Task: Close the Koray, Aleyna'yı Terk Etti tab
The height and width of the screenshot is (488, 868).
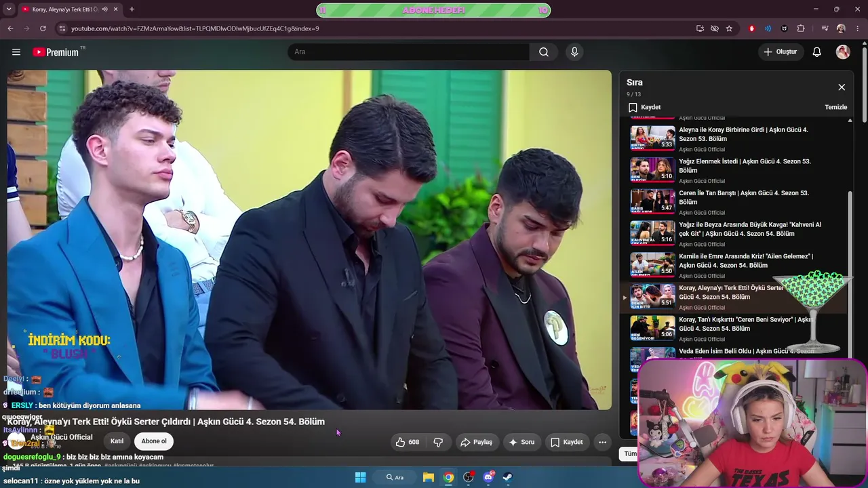Action: click(116, 9)
